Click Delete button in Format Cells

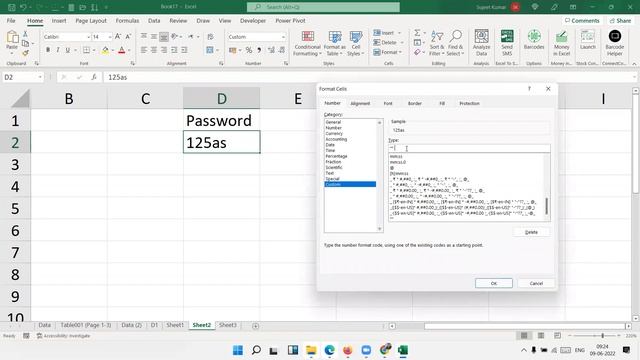[531, 232]
